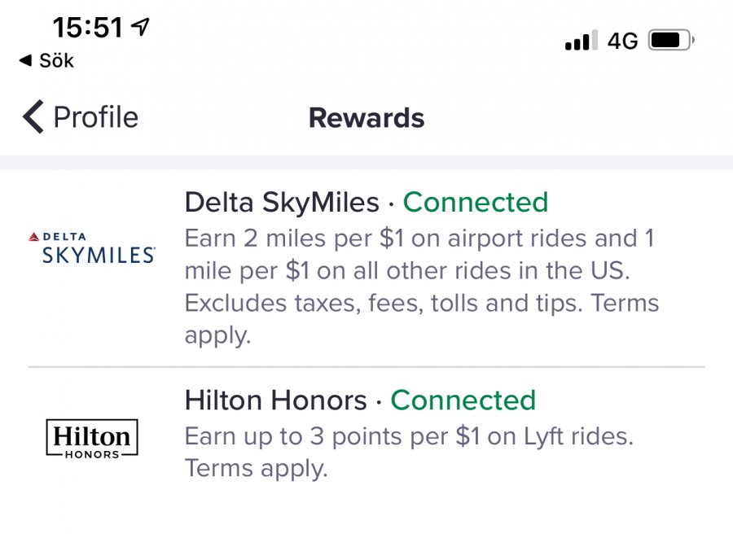Image resolution: width=733 pixels, height=560 pixels.
Task: Tap the Delta miles earning description
Action: [x=422, y=287]
